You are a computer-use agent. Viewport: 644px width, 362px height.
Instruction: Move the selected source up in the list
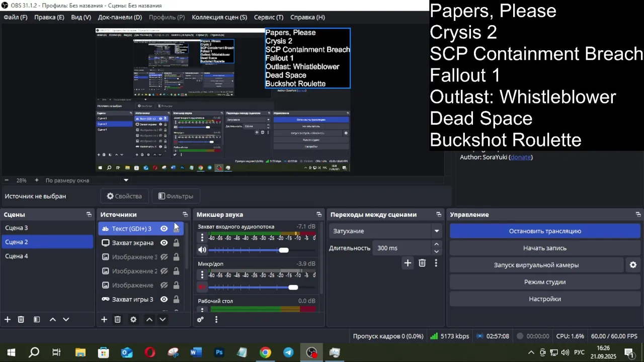(x=149, y=319)
